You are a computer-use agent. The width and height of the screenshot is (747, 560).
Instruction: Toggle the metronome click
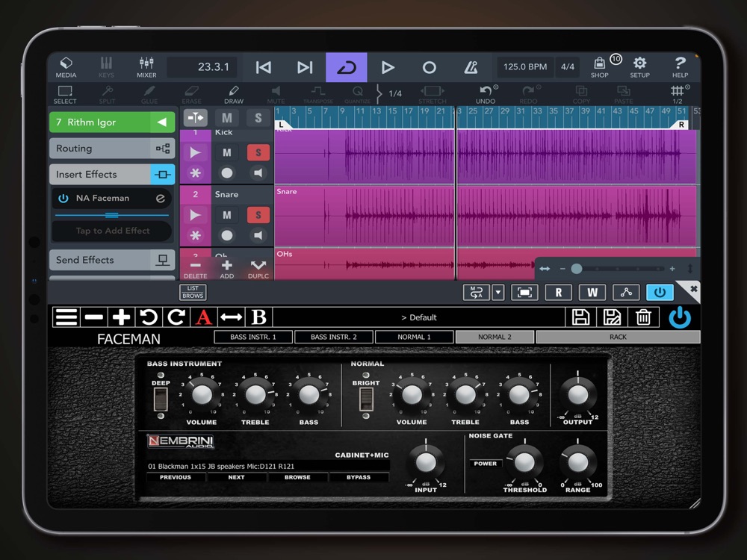click(471, 67)
